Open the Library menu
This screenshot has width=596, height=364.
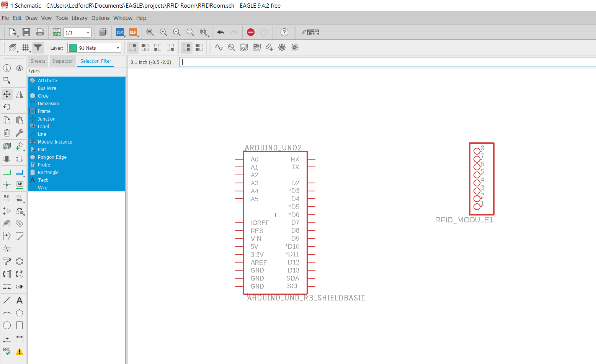coord(79,18)
